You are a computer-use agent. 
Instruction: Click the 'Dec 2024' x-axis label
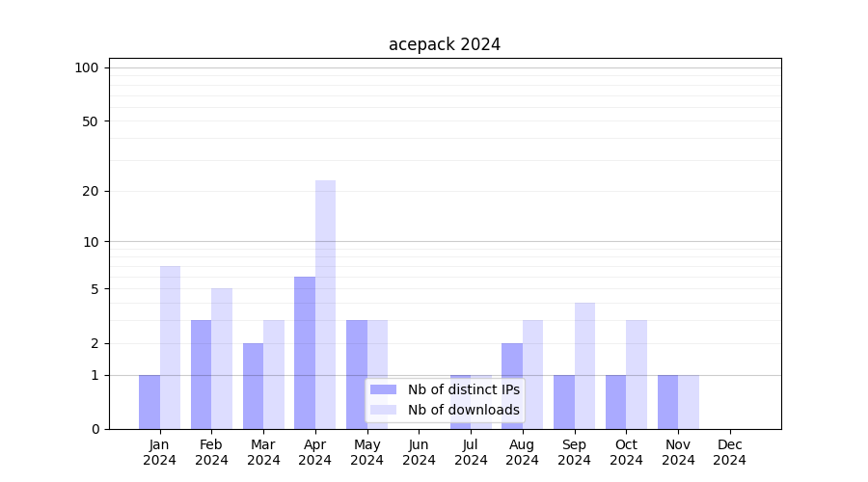pos(729,452)
